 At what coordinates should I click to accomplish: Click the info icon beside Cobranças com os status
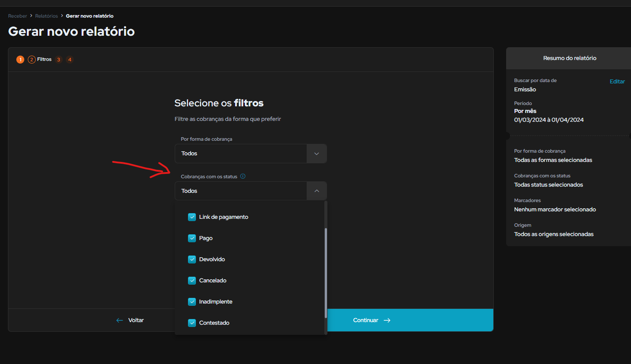pos(243,176)
